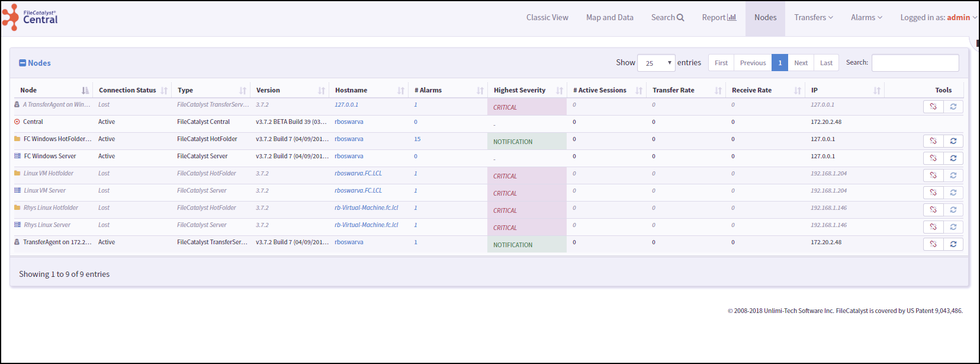Click the agent icon beside TransferAgent on 172.2

point(17,242)
